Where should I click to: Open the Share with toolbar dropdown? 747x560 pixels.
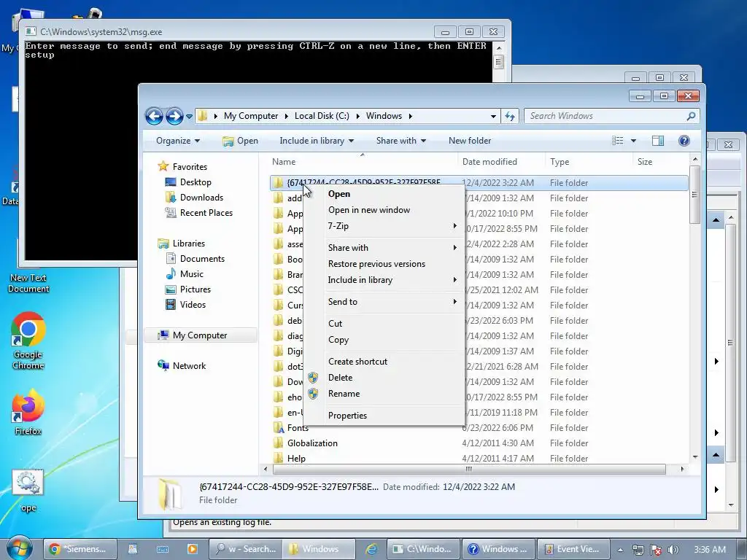pos(400,141)
